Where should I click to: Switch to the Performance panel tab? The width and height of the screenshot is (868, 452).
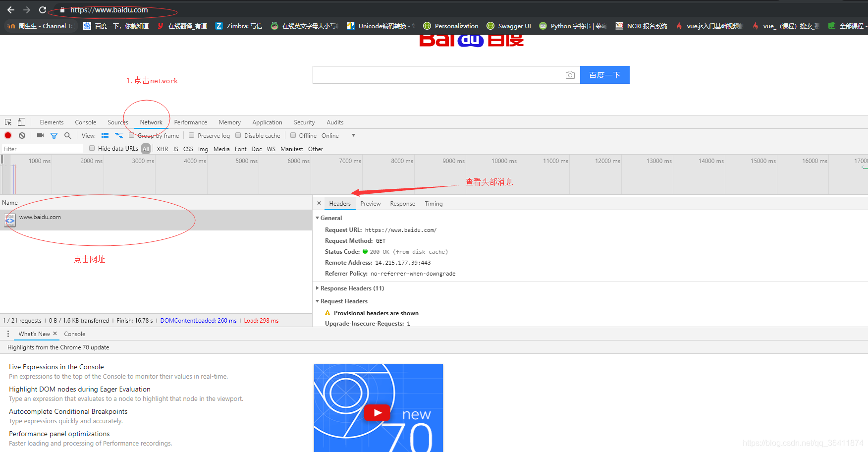pos(191,122)
